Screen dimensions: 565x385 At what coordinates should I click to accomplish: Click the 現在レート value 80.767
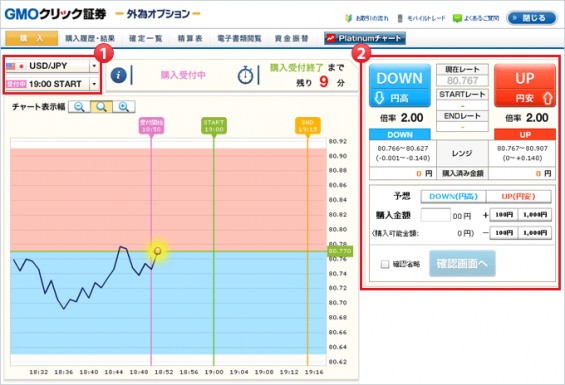[462, 80]
